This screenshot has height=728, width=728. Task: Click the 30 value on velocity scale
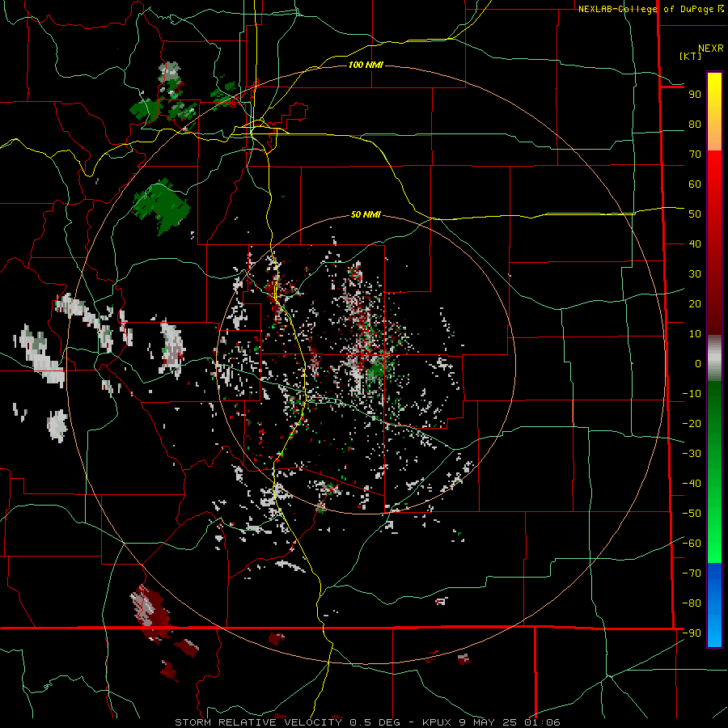(x=695, y=274)
